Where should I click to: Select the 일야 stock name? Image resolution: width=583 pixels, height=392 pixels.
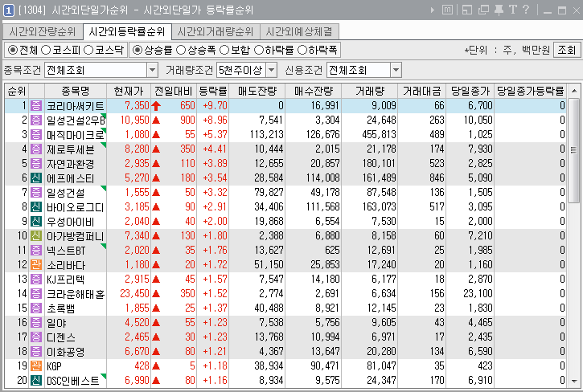click(x=56, y=323)
